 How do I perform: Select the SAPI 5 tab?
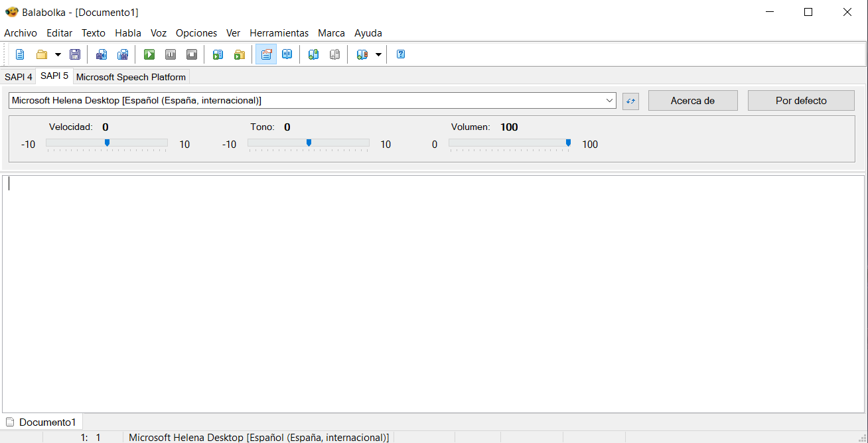[54, 76]
